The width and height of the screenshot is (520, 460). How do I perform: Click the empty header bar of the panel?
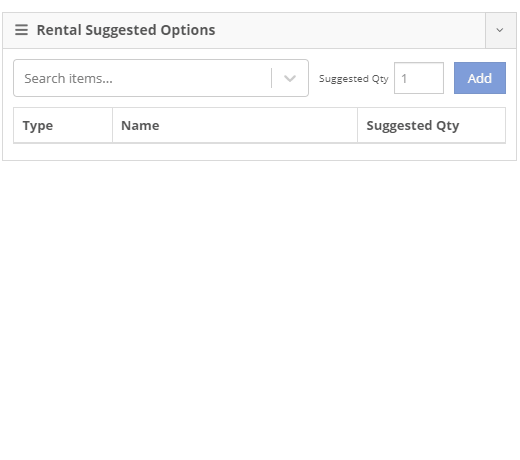(x=350, y=30)
